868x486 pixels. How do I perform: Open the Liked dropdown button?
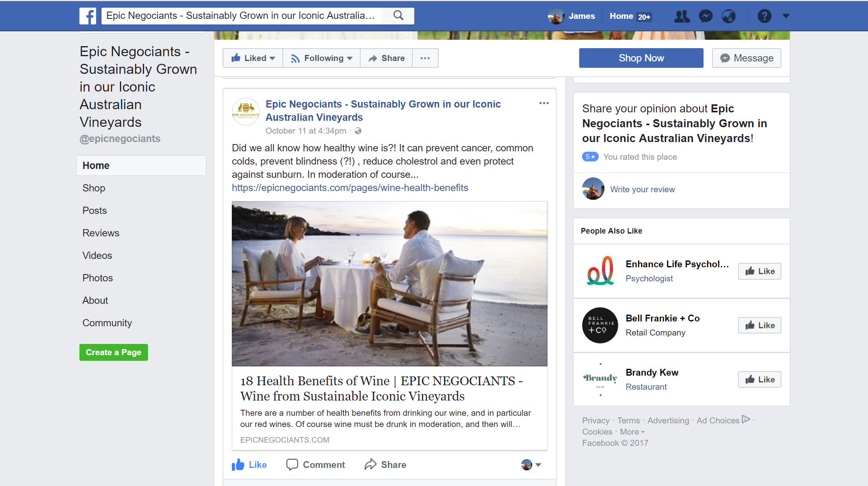(253, 58)
